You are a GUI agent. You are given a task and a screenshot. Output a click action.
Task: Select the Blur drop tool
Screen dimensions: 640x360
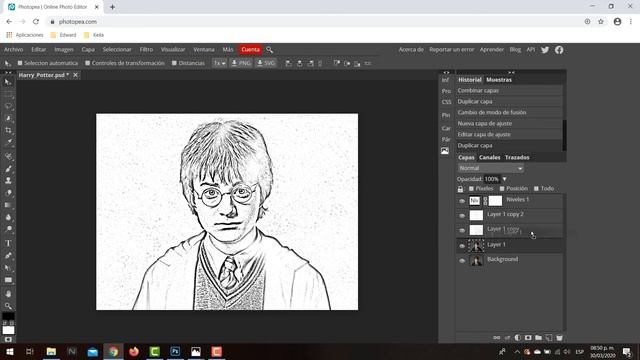click(x=8, y=217)
